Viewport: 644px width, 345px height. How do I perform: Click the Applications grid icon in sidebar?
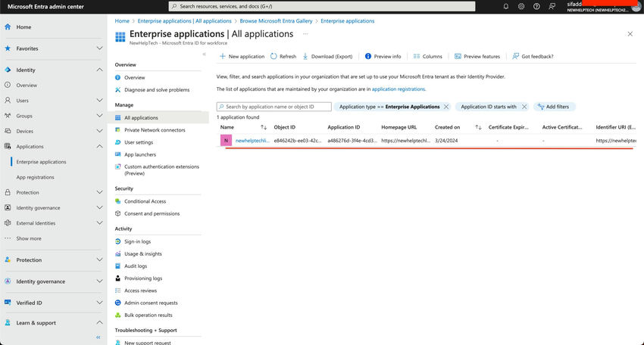coord(8,146)
